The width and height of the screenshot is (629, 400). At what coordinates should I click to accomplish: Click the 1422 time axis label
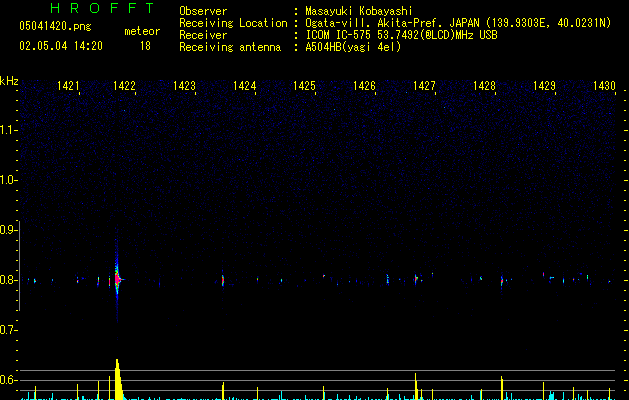tap(124, 86)
